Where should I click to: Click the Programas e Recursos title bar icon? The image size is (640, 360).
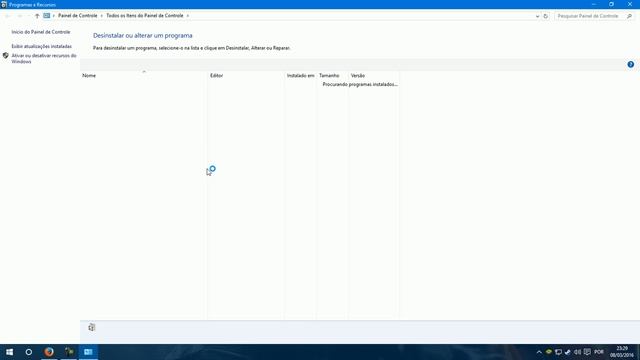point(4,4)
